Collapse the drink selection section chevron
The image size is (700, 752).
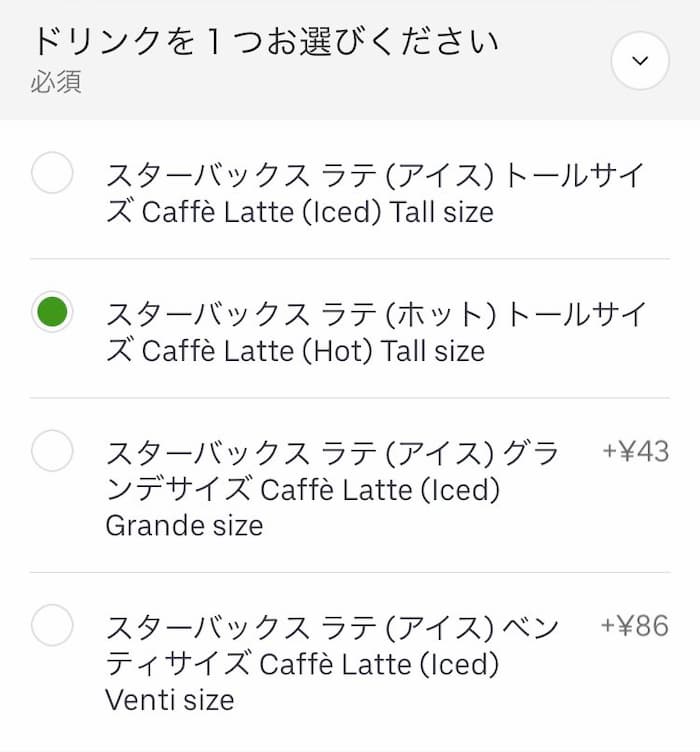[640, 60]
